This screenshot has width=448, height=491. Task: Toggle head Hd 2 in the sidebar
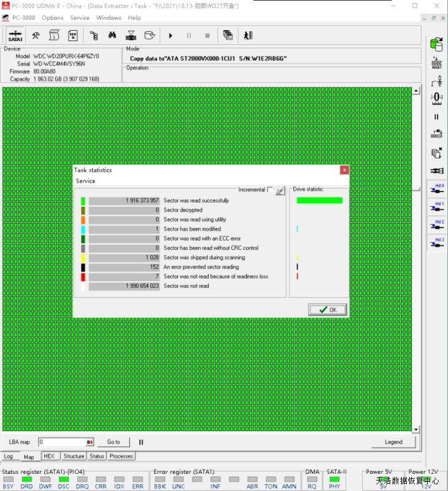436,225
